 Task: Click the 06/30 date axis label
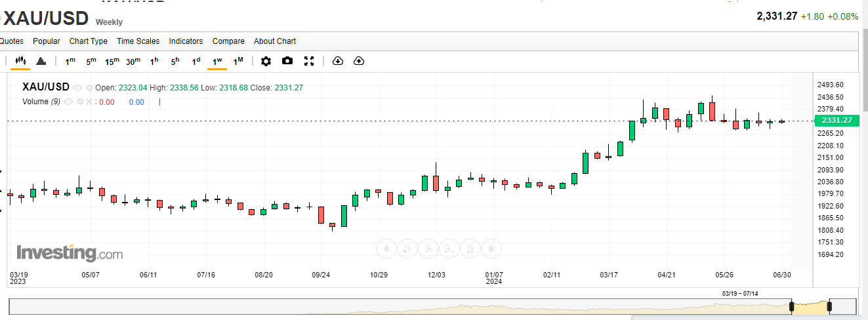pos(782,275)
